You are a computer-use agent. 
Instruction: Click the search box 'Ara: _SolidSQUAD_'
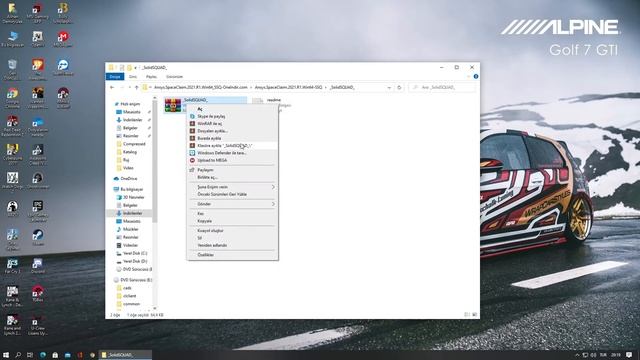click(x=442, y=87)
